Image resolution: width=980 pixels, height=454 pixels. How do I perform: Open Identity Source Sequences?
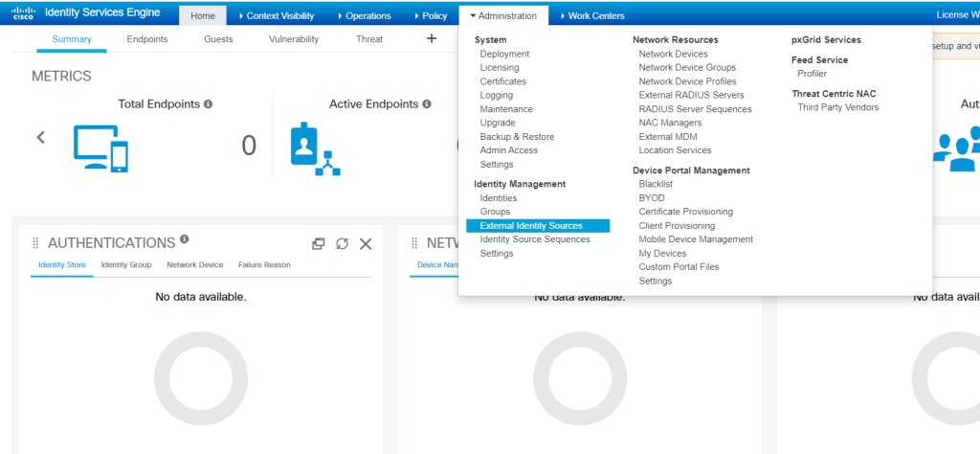535,239
